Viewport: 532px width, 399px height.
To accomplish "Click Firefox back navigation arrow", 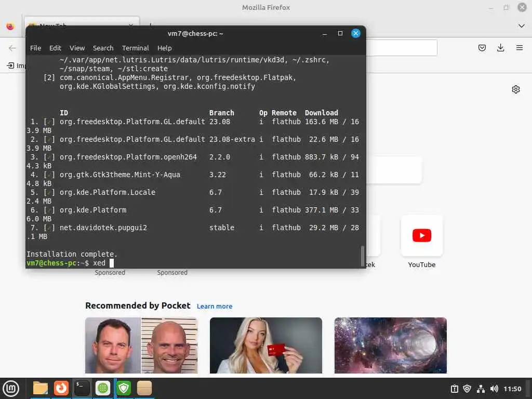I will pyautogui.click(x=12, y=48).
